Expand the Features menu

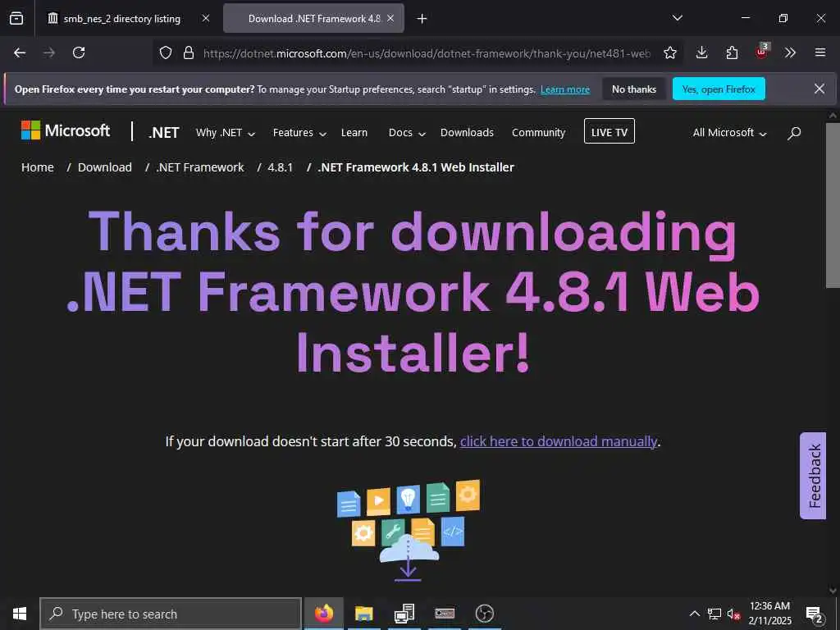click(299, 132)
